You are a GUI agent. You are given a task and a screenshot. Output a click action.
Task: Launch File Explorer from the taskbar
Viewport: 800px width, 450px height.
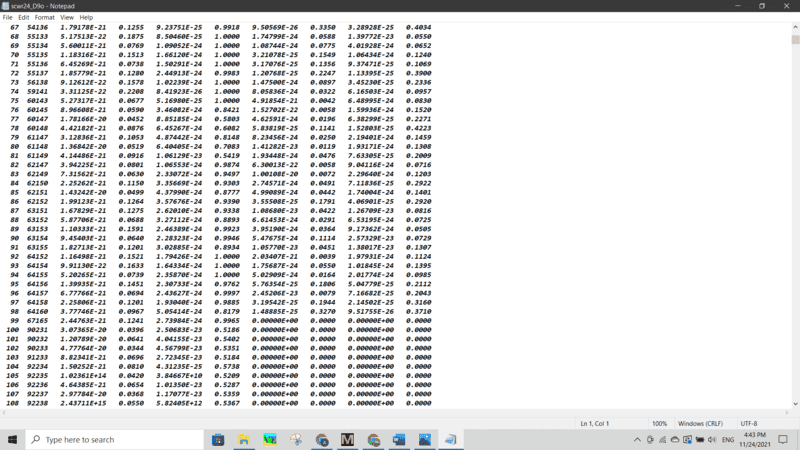pos(244,439)
